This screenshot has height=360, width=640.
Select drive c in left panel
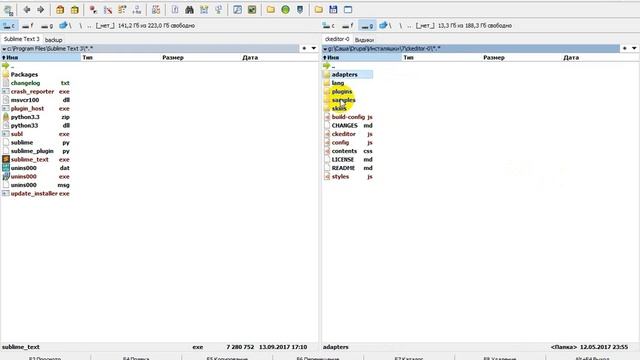[9, 26]
